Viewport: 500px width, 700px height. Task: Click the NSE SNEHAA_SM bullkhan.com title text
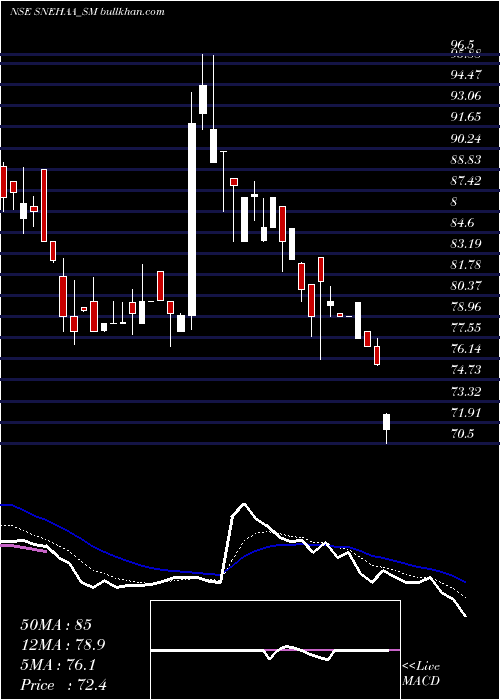[88, 11]
